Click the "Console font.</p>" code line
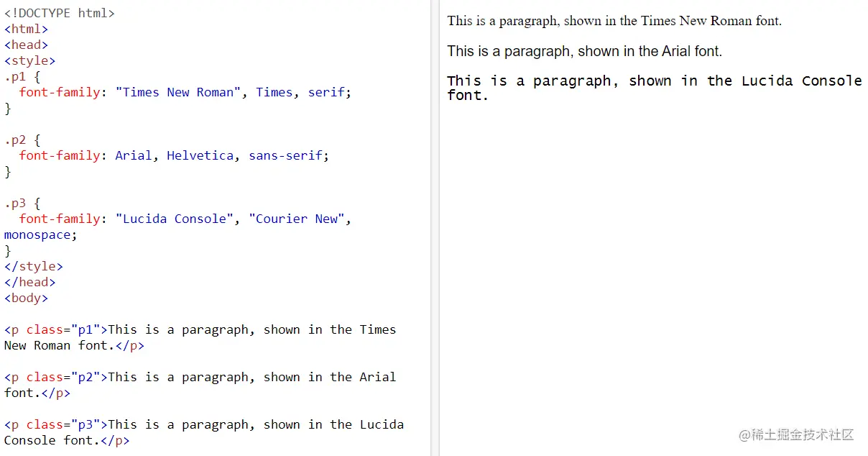This screenshot has height=456, width=868. pyautogui.click(x=67, y=440)
